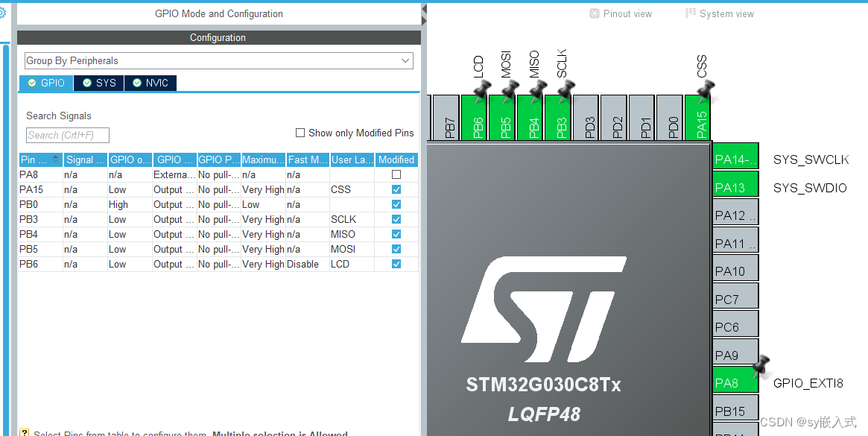Open the Group By Peripherals dropdown
This screenshot has width=868, height=436.
(218, 61)
